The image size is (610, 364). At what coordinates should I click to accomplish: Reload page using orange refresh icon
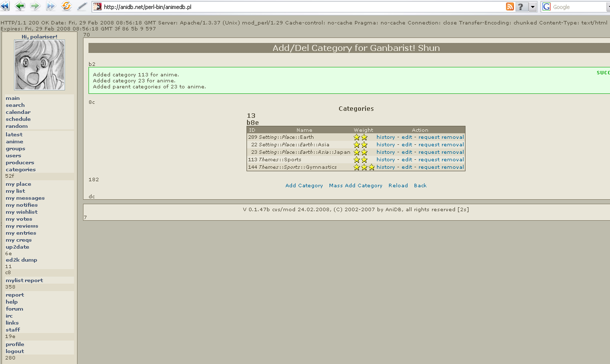66,6
